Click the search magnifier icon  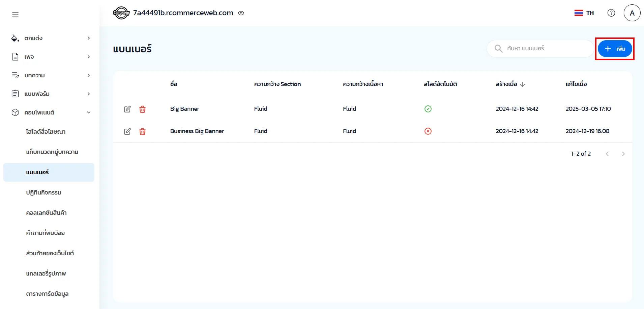click(498, 49)
